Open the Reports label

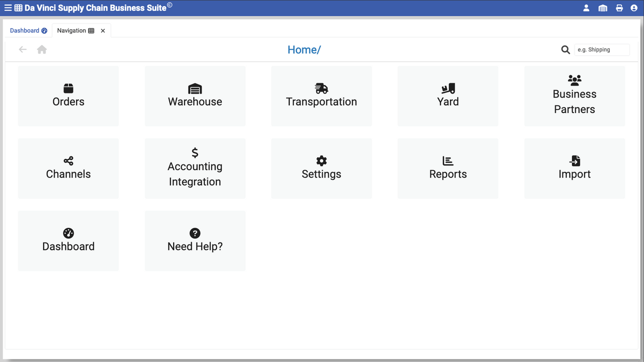[x=448, y=174]
